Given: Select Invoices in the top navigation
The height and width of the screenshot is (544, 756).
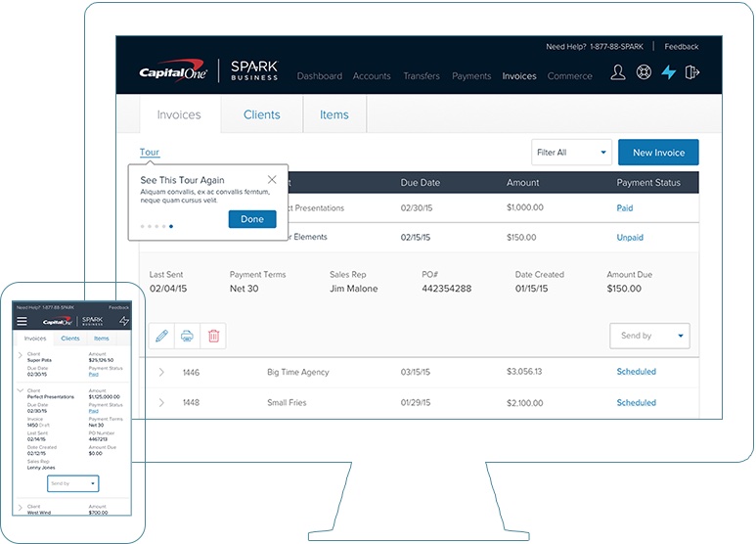Looking at the screenshot, I should (x=519, y=76).
